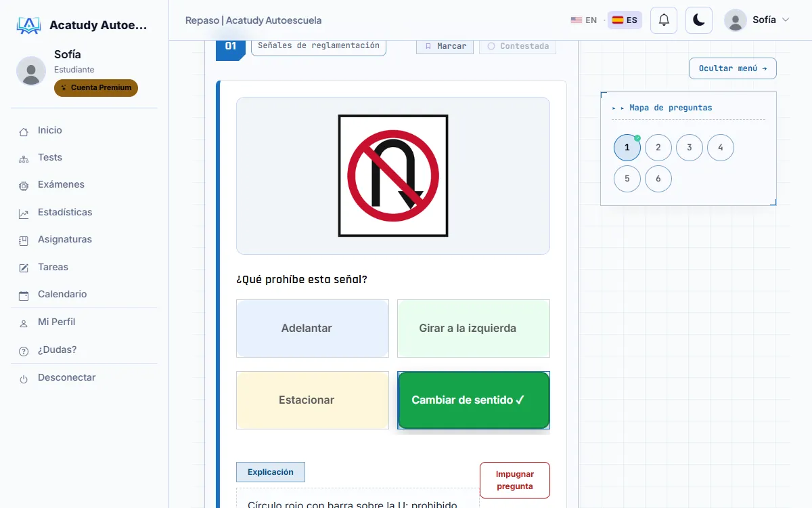Click Sofía's sidebar profile avatar

[31, 70]
